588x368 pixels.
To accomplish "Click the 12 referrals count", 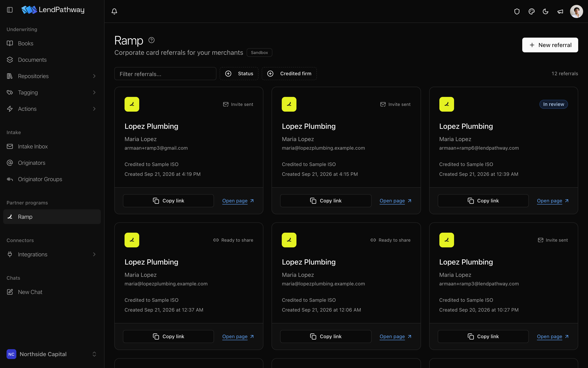I will [565, 74].
